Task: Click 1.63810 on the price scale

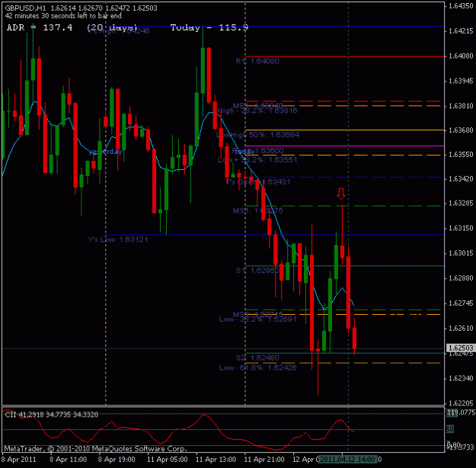Action: click(461, 106)
